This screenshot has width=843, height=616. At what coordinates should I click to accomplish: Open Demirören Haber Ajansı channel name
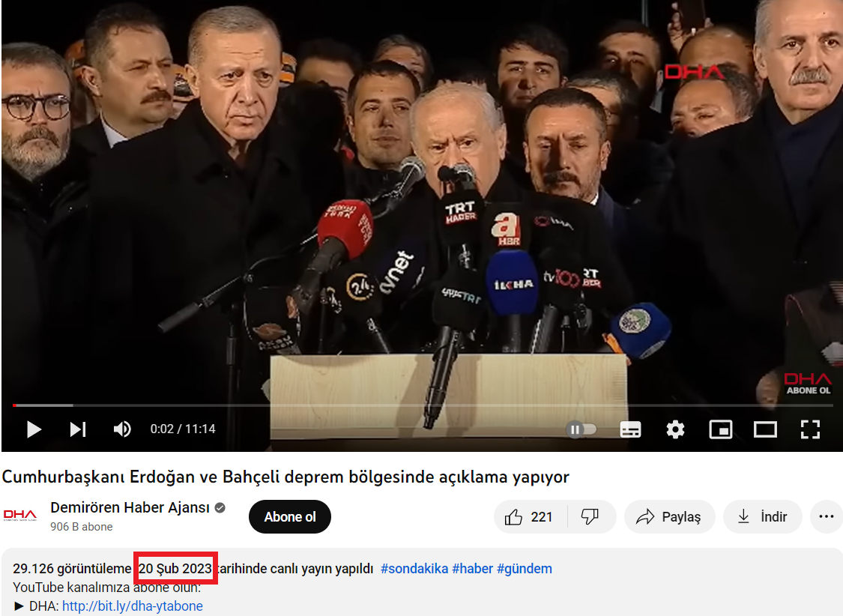[x=130, y=507]
